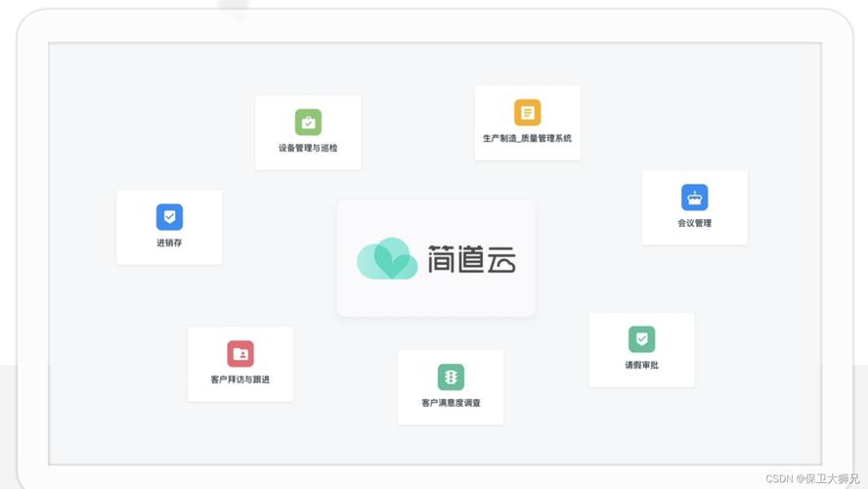
Task: Select the green 请假审批 shield icon
Action: click(641, 339)
